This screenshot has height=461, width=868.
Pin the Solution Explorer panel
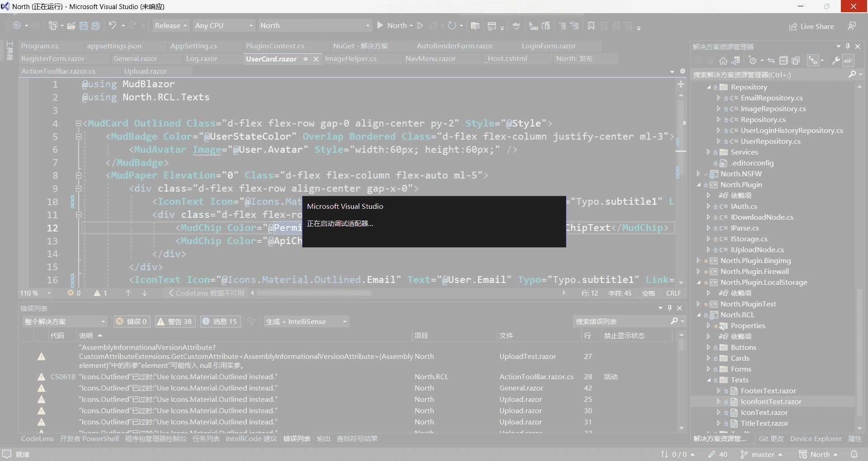pyautogui.click(x=848, y=47)
